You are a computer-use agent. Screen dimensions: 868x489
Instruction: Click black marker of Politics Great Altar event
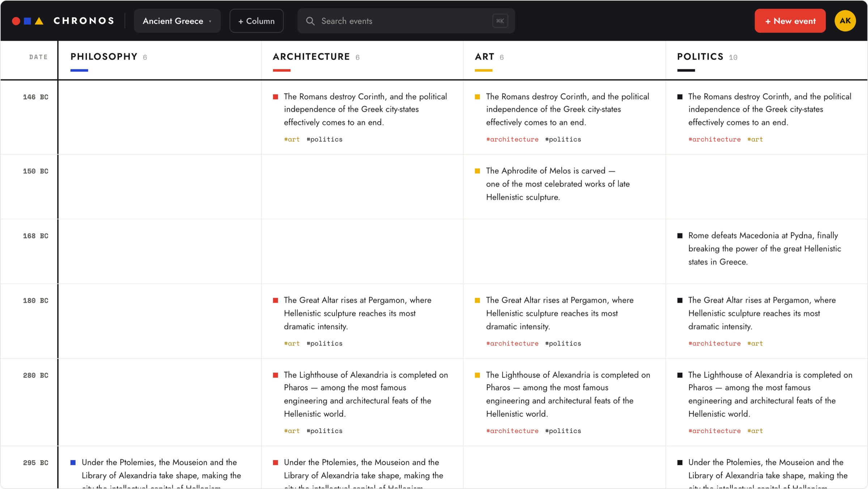(x=680, y=300)
